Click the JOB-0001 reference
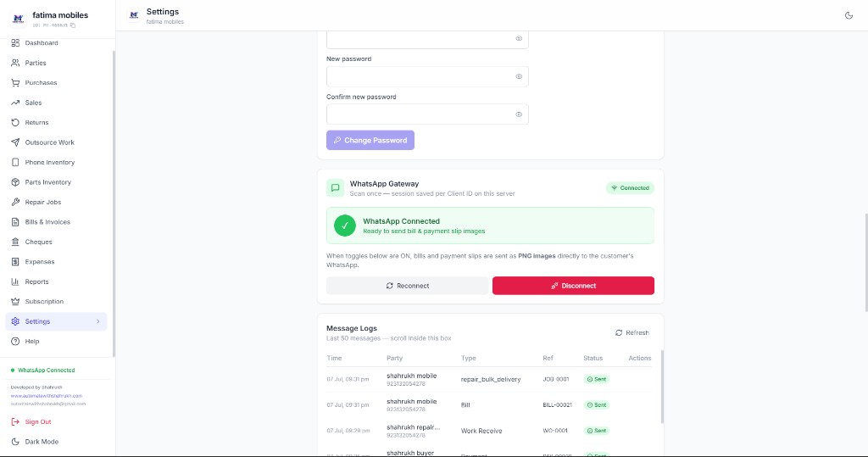Image resolution: width=868 pixels, height=457 pixels. 556,380
